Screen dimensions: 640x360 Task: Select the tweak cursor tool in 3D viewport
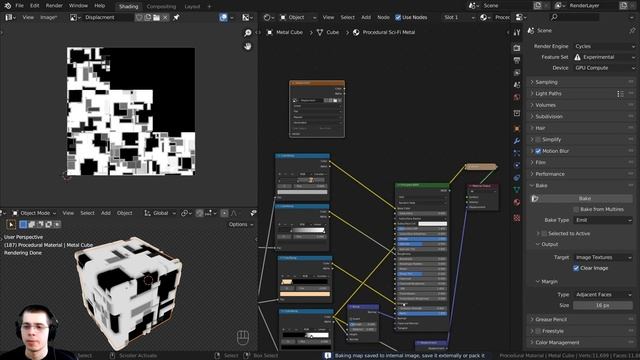pos(11,224)
